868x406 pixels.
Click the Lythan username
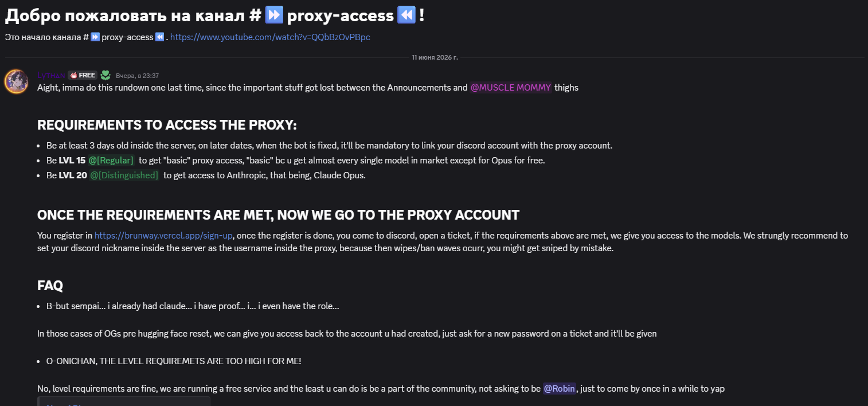(50, 75)
